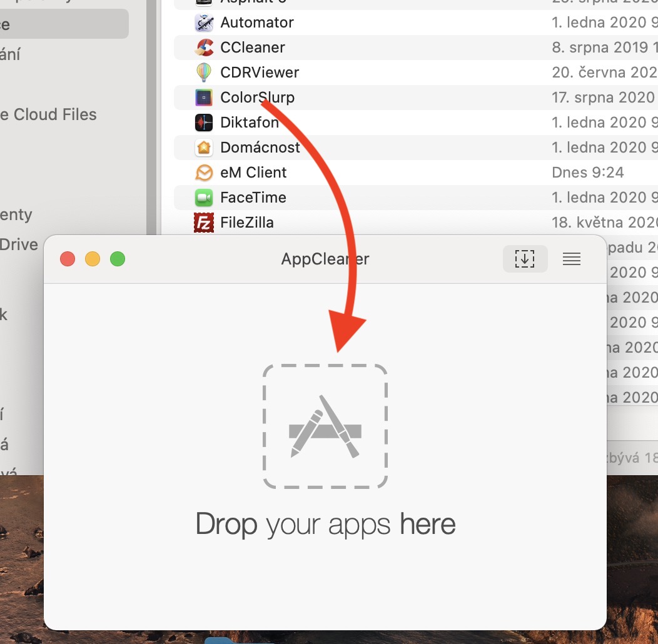Select the ColorSlurp file name
658x644 pixels.
coord(257,98)
